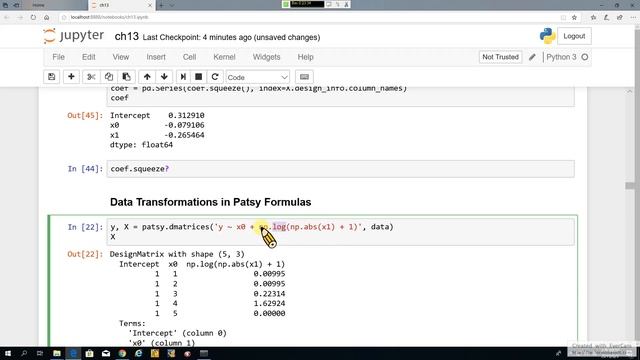The height and width of the screenshot is (360, 640).
Task: Click the pencil edit-mode indicator icon
Action: coord(532,57)
